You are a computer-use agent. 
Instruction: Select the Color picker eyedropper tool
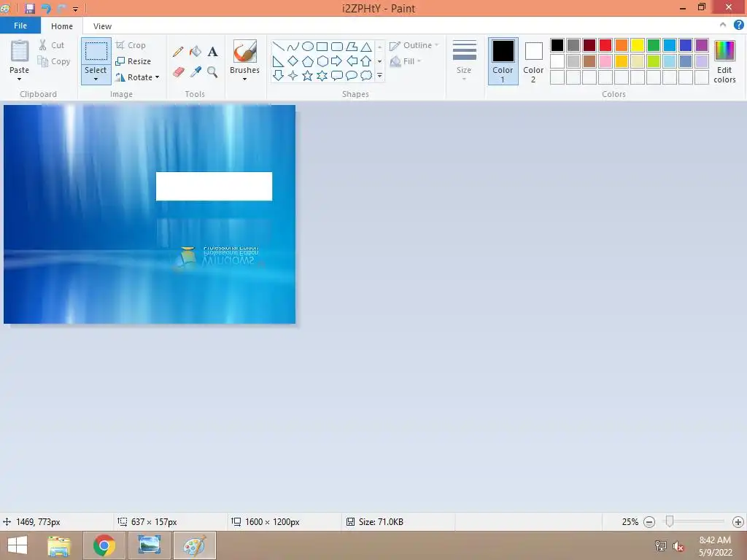coord(196,72)
